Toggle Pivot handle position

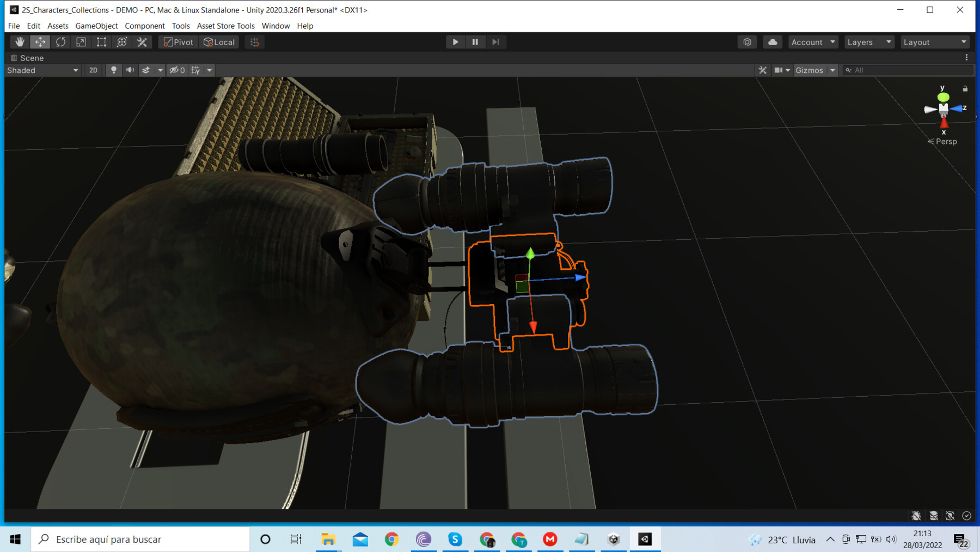tap(179, 42)
